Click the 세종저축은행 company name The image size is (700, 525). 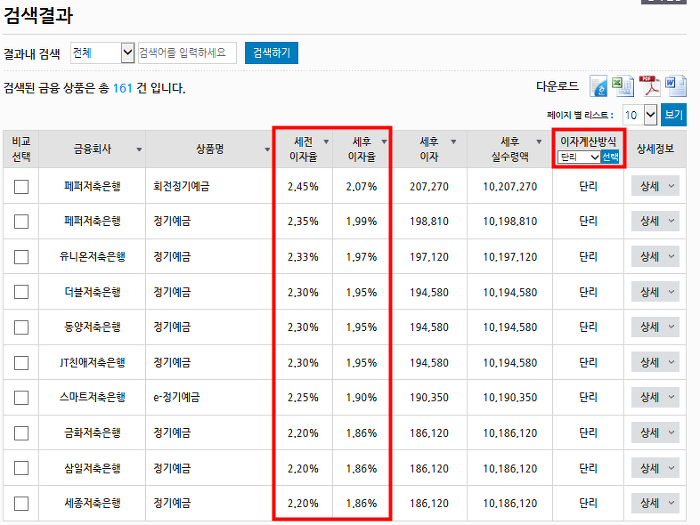92,503
